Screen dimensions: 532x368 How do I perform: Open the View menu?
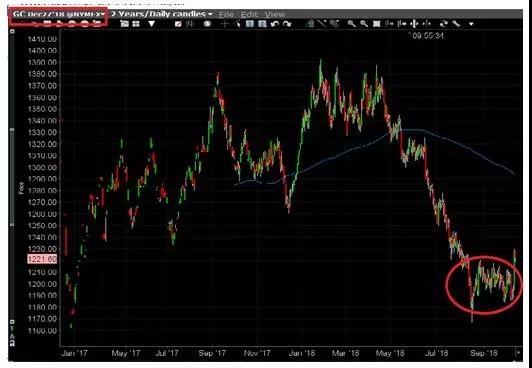[274, 15]
